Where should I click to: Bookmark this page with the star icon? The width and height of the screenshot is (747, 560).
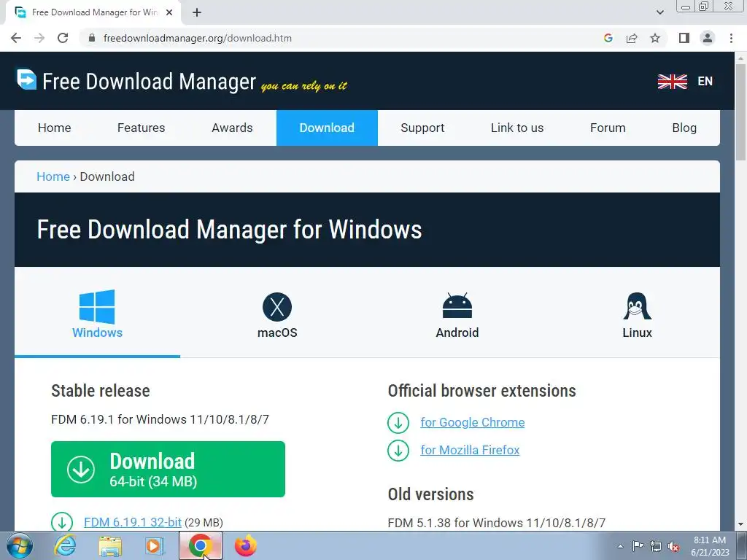655,38
